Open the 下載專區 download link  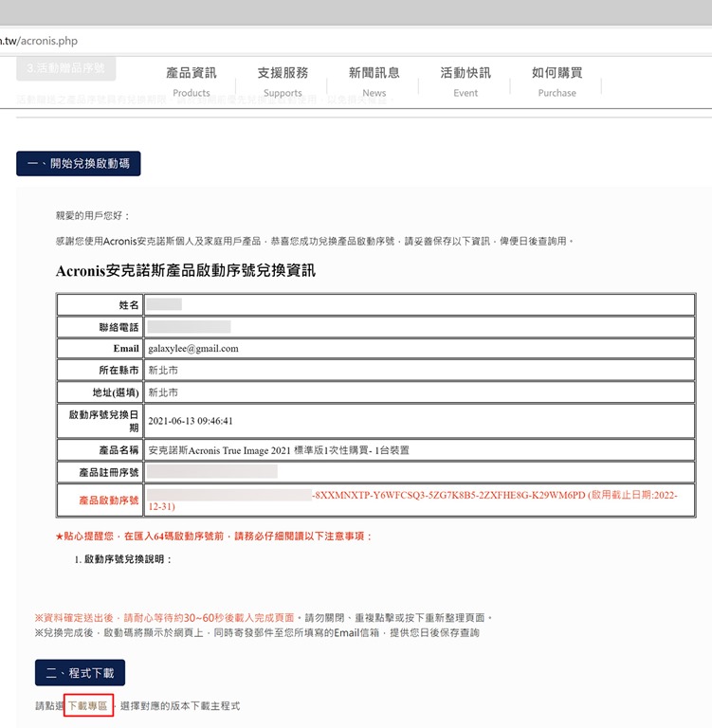88,706
